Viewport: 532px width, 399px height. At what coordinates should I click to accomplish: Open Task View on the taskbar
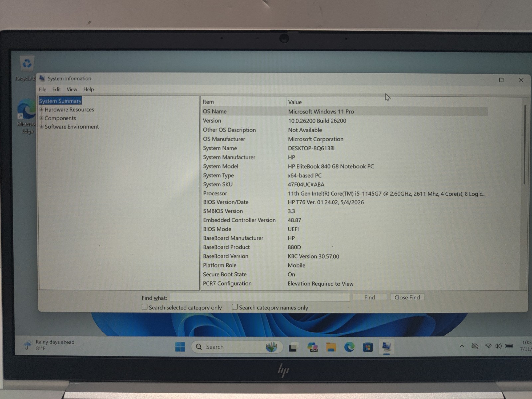pyautogui.click(x=293, y=347)
